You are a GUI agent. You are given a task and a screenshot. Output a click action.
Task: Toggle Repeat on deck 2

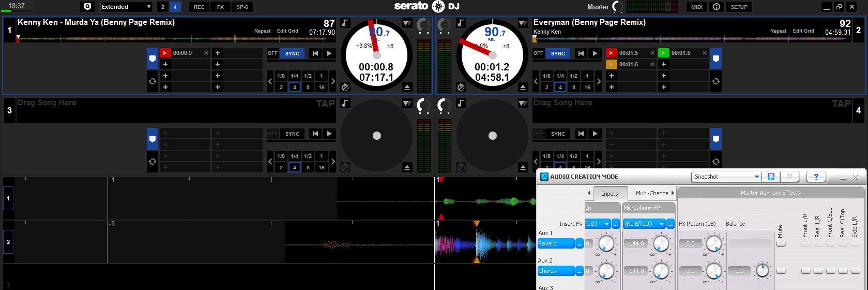coord(778,31)
